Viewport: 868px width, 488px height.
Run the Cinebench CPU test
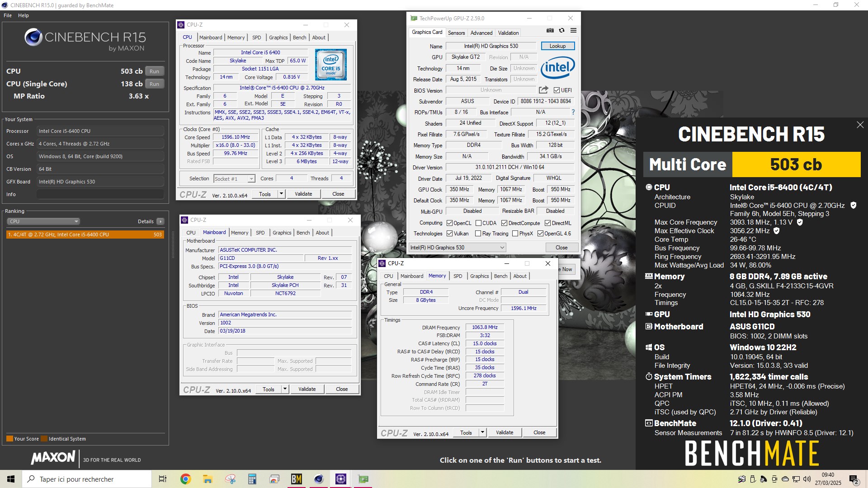point(155,71)
